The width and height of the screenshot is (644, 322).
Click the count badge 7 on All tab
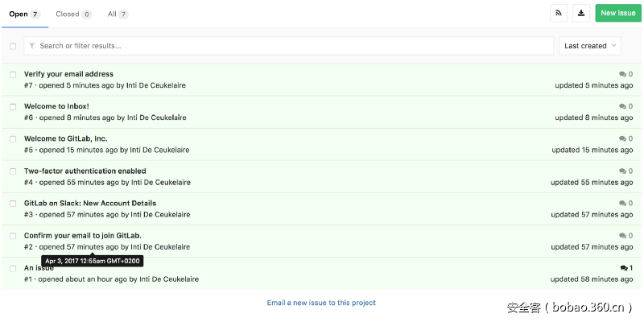(123, 14)
